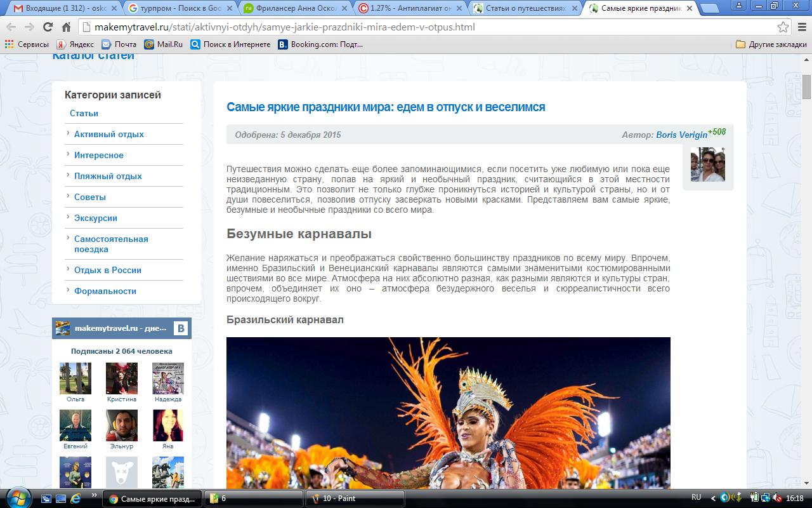Switch to the 10 - Paint taskbar button

click(x=355, y=498)
